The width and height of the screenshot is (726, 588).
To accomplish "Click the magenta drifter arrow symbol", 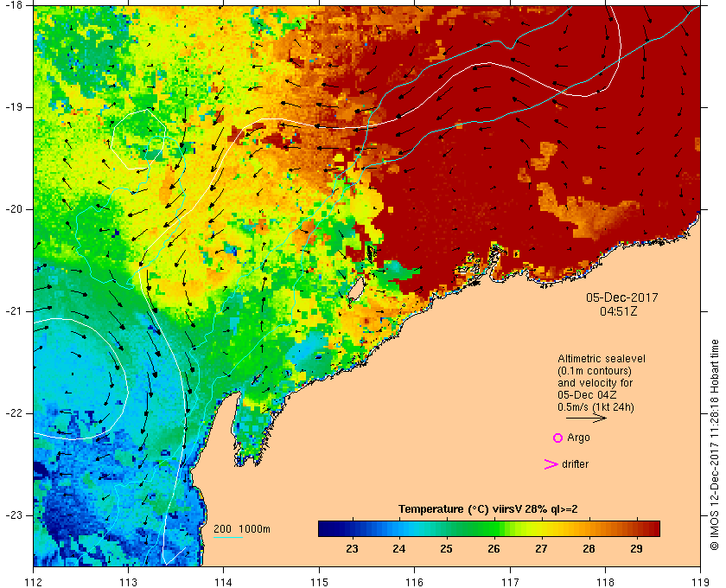I will [x=551, y=464].
